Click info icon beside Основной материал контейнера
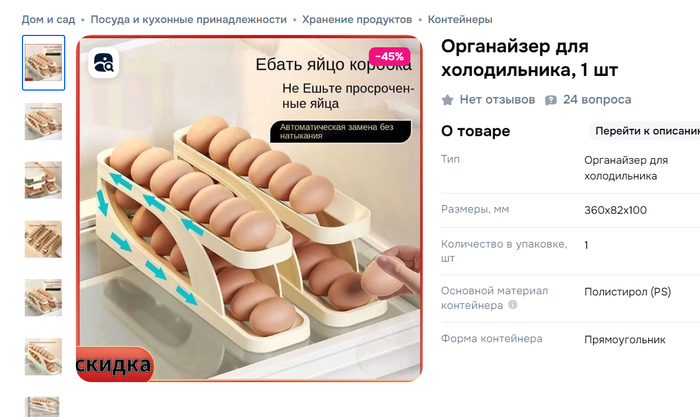Image resolution: width=700 pixels, height=417 pixels. [513, 305]
